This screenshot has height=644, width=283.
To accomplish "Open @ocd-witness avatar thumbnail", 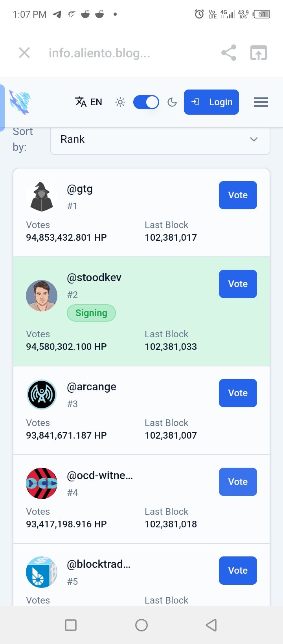I will point(42,483).
